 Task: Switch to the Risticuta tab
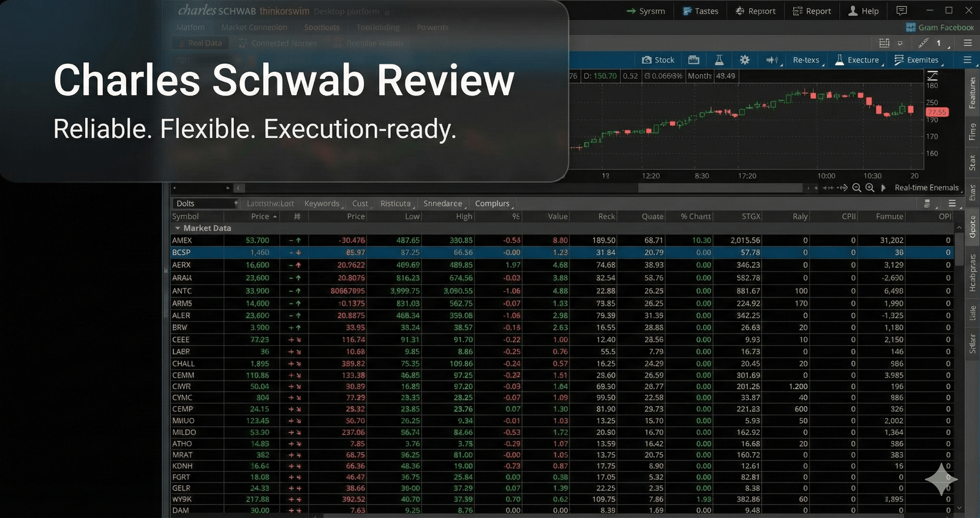[396, 204]
